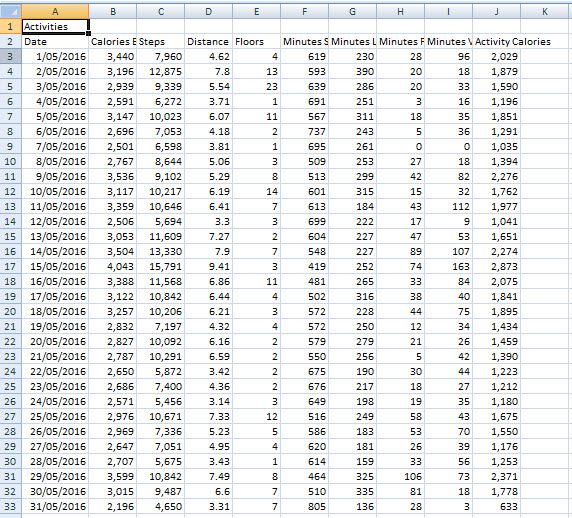Click calories value 3,536
Viewport: 572px width, 518px height.
[x=113, y=177]
